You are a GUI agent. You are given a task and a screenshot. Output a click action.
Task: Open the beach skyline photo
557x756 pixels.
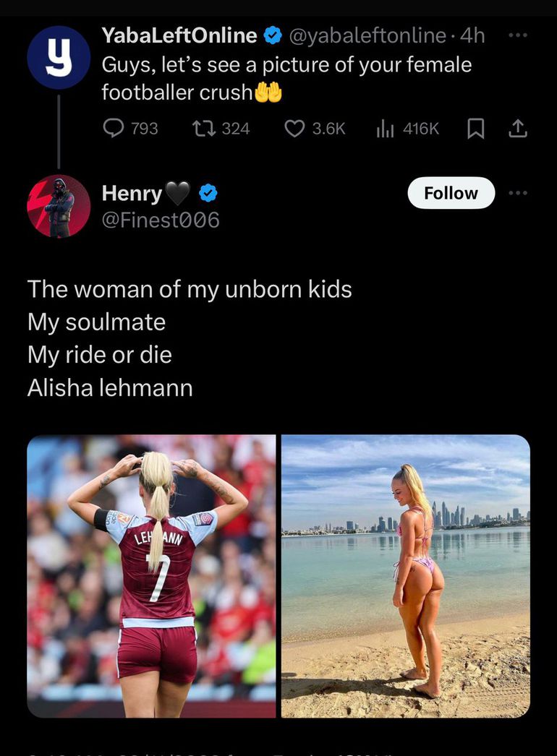(405, 576)
